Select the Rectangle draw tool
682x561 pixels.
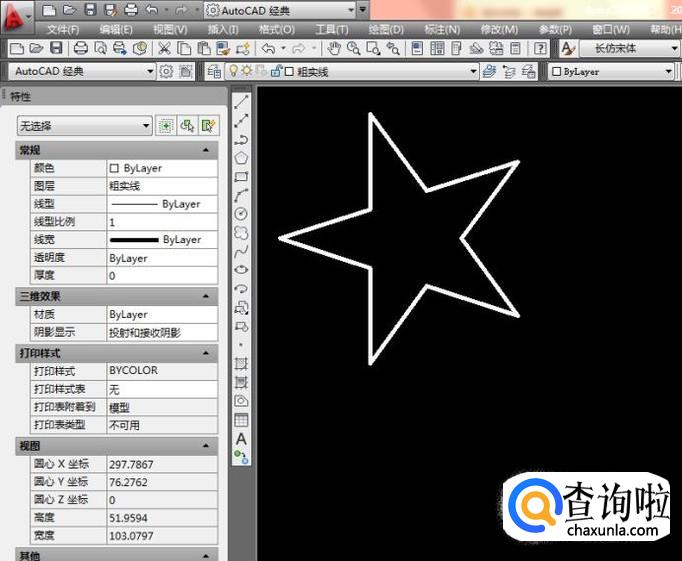point(241,177)
